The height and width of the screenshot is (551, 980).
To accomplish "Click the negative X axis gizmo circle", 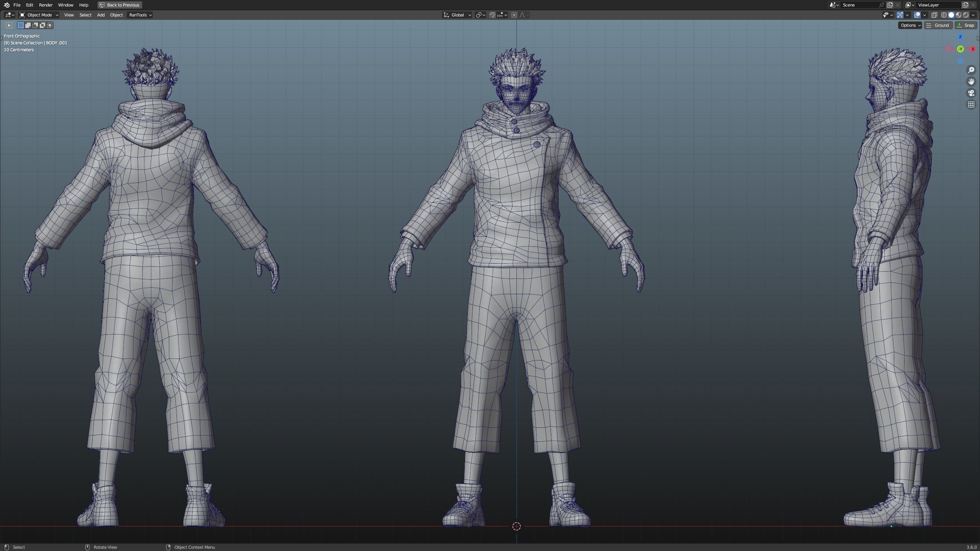I will pyautogui.click(x=948, y=49).
